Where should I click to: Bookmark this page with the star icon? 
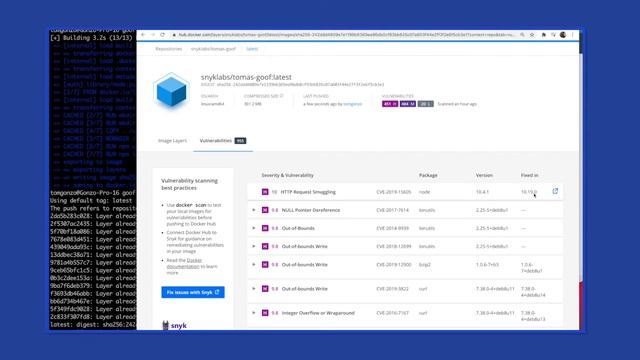point(532,35)
